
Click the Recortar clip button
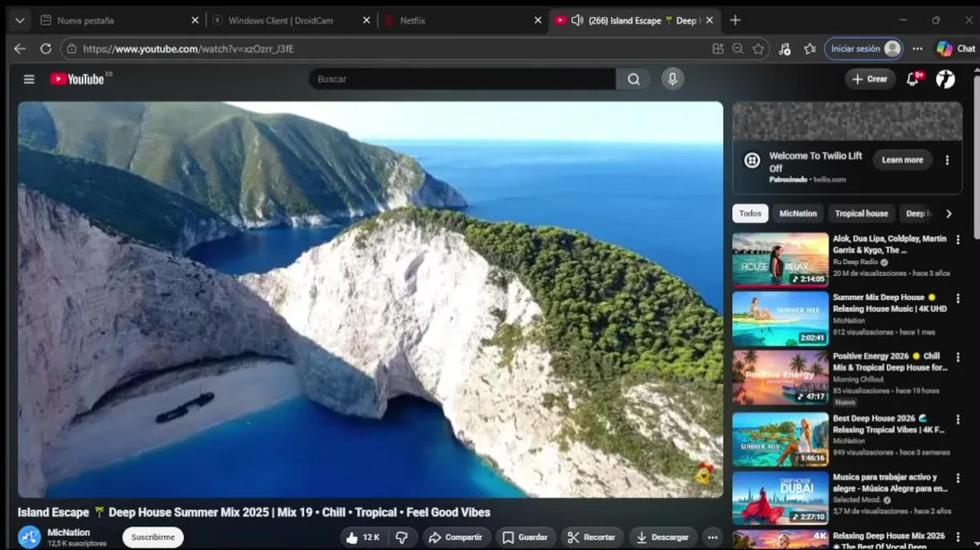(592, 537)
